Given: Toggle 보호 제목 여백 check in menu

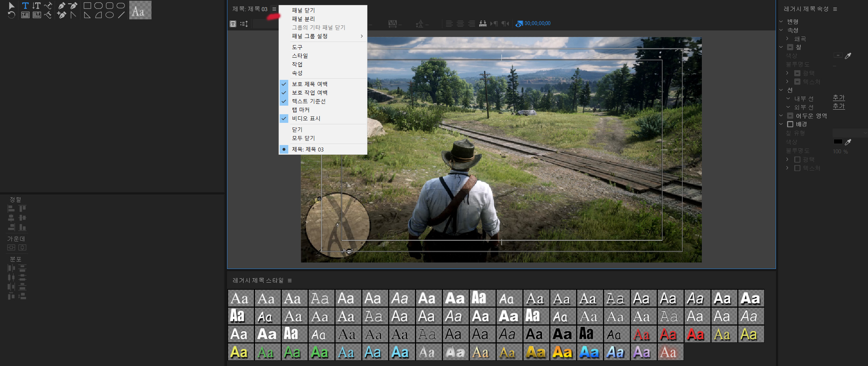Looking at the screenshot, I should [284, 84].
